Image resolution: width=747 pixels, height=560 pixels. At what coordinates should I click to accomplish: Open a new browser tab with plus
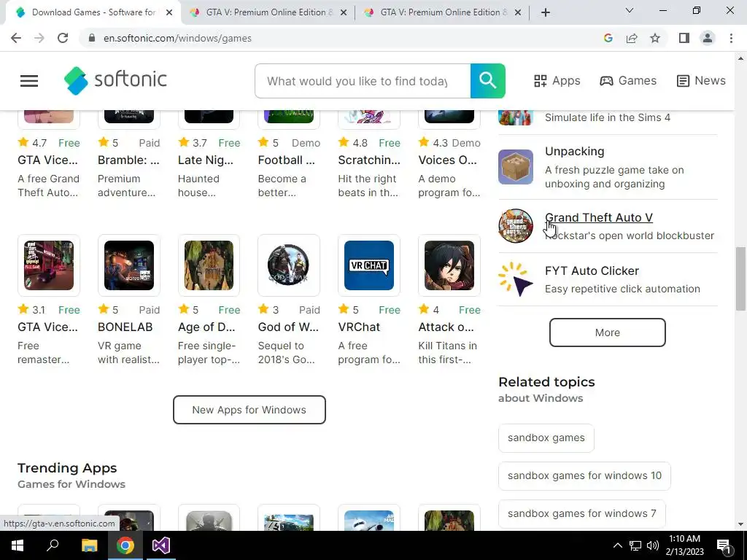[546, 13]
